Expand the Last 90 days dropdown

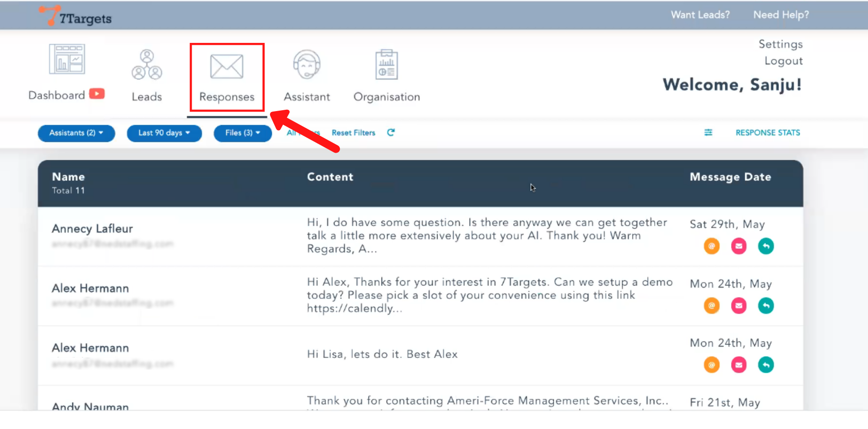[164, 133]
